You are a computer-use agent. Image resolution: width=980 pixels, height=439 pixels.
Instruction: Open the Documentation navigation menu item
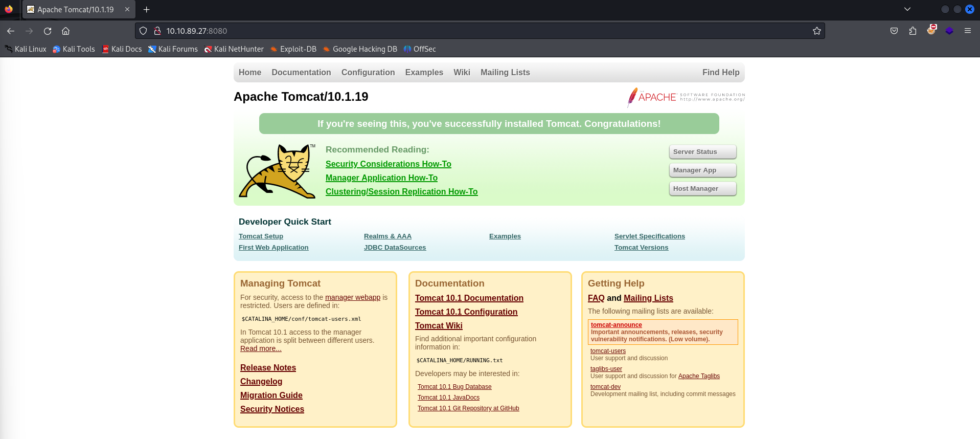point(301,73)
